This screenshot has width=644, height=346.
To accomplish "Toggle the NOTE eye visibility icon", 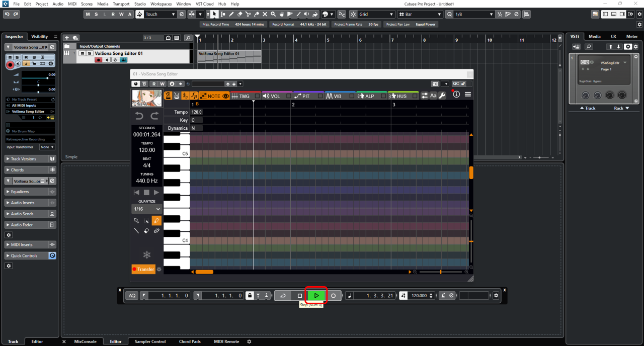I will click(x=226, y=96).
